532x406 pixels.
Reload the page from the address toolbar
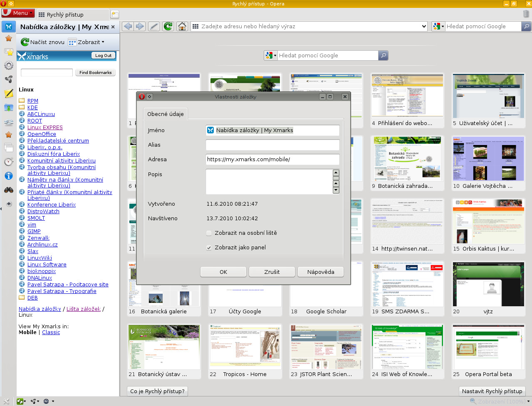click(x=168, y=26)
